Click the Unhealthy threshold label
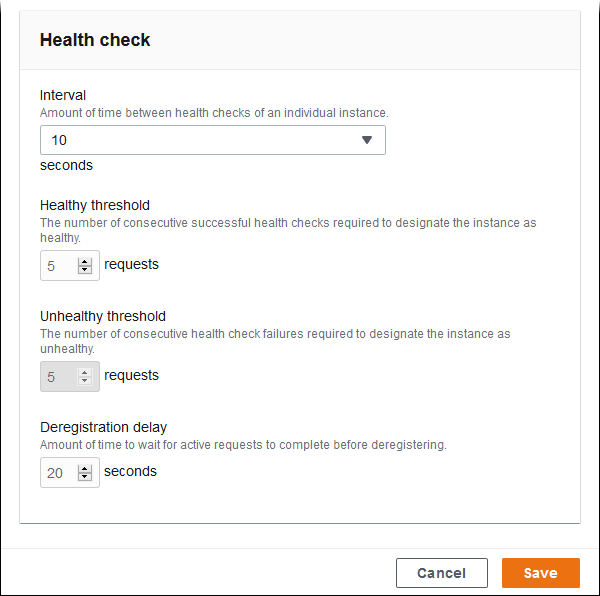 pyautogui.click(x=103, y=316)
